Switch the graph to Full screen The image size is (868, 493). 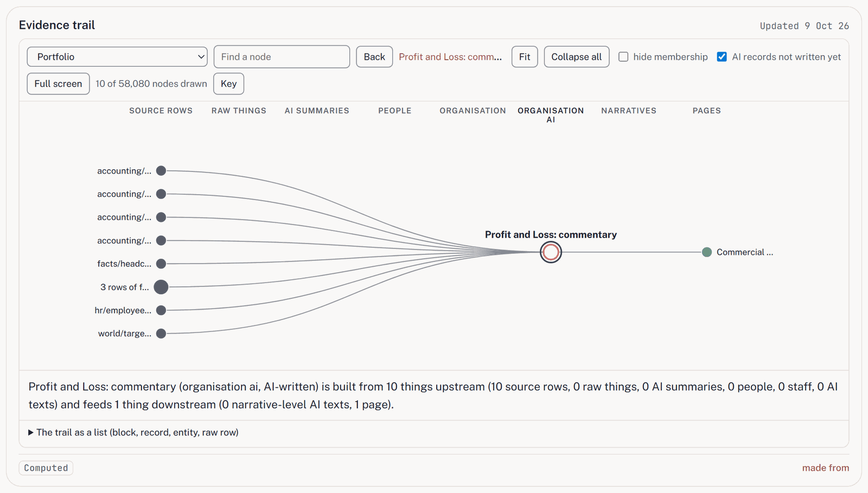click(x=58, y=84)
